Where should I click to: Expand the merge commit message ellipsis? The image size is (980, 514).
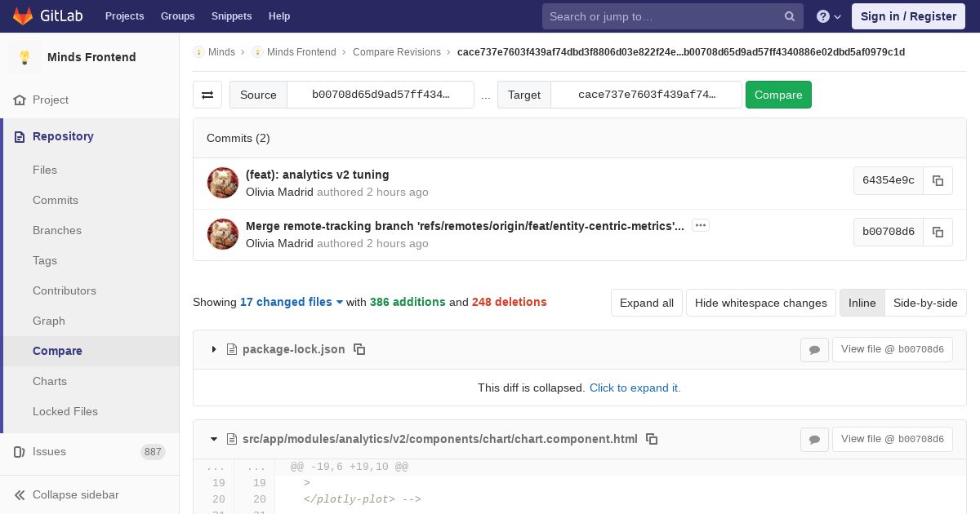700,225
